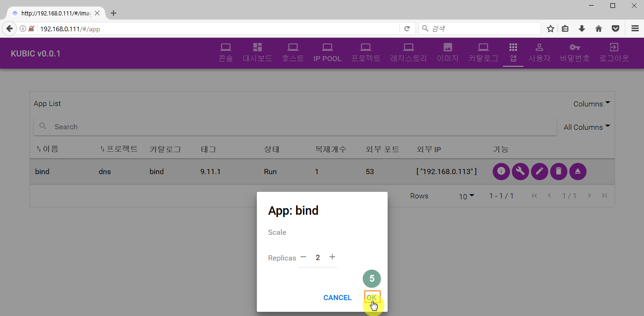
Task: Open the 비밀번호 password page
Action: tap(575, 53)
